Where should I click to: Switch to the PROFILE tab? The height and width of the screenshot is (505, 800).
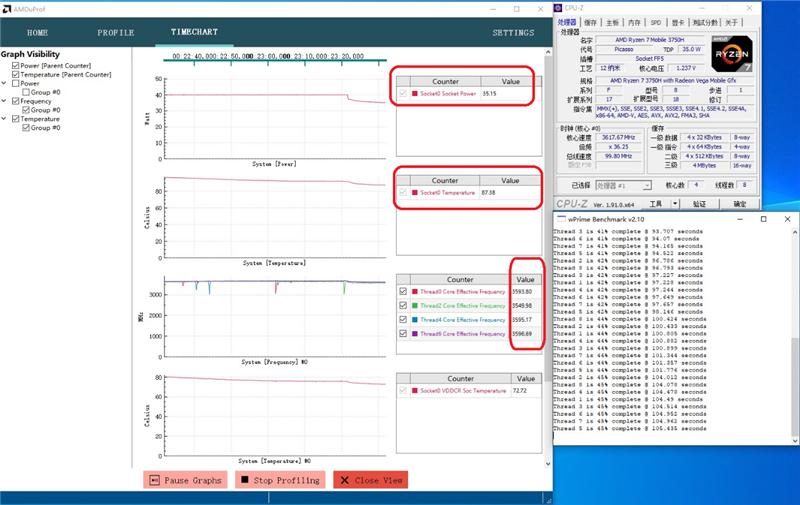pyautogui.click(x=115, y=33)
